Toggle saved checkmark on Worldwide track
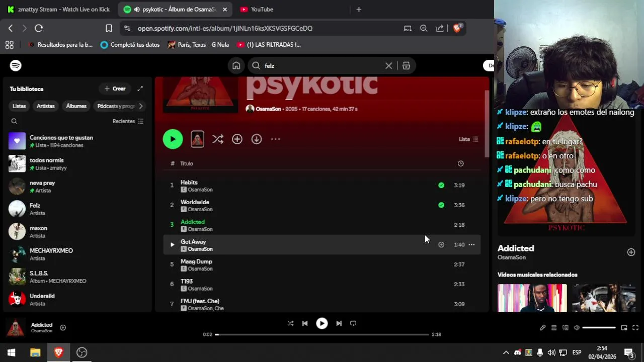644x362 pixels. (x=441, y=205)
